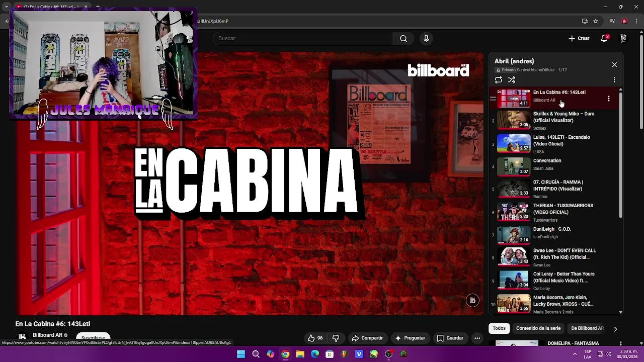Image resolution: width=644 pixels, height=362 pixels.
Task: Subscribe to Billboard AR channel
Action: (94, 337)
